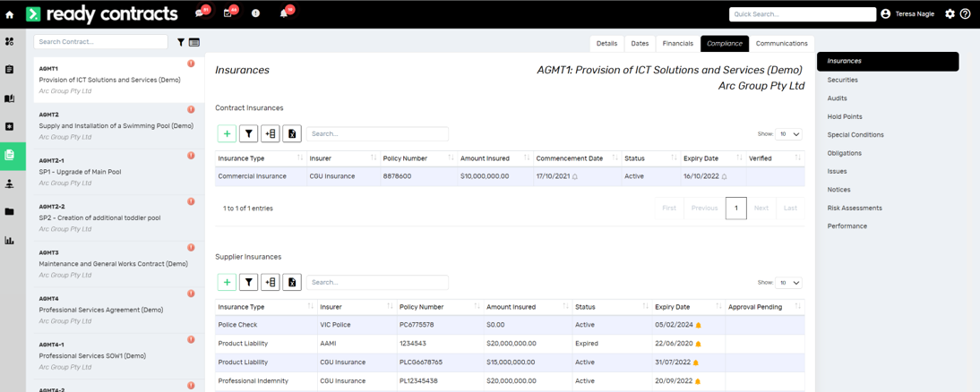
Task: Select the Police Check row
Action: point(510,325)
